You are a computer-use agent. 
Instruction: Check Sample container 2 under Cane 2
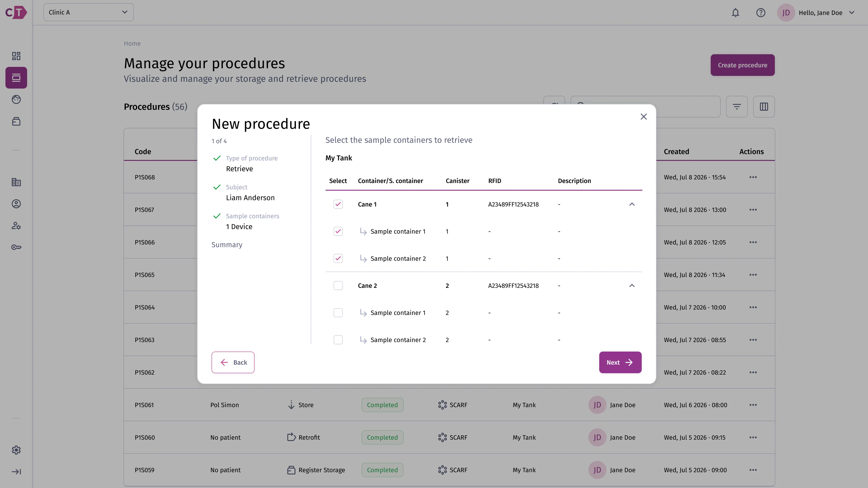pyautogui.click(x=338, y=340)
